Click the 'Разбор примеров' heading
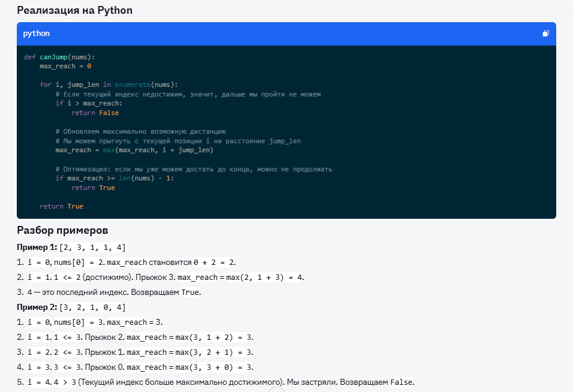This screenshot has height=392, width=573. click(x=62, y=231)
